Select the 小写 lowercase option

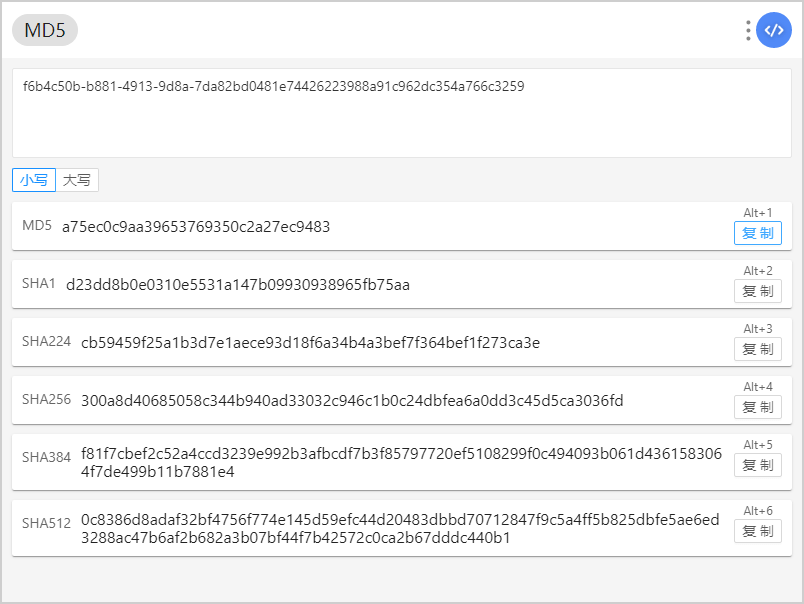point(34,180)
